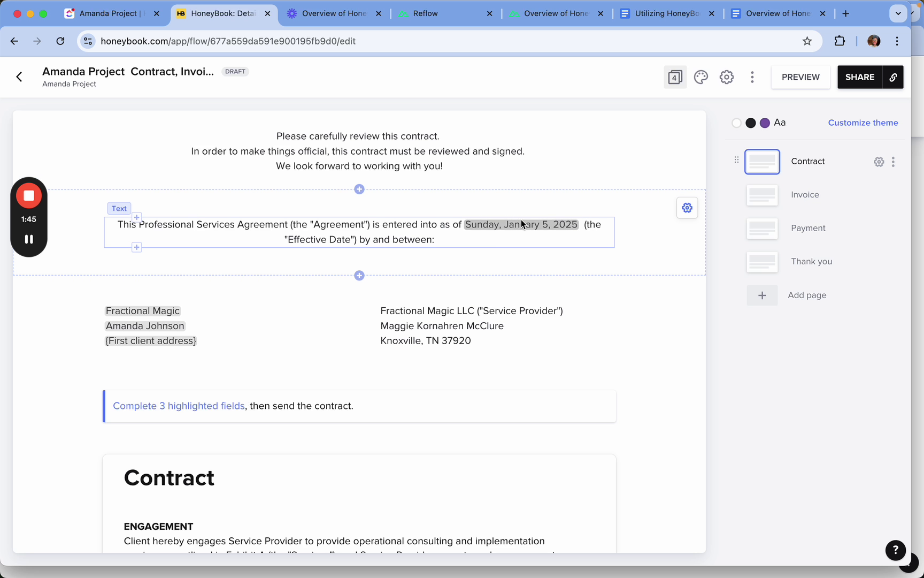Stop the screen recording
Screen dimensions: 924x578
pyautogui.click(x=29, y=196)
